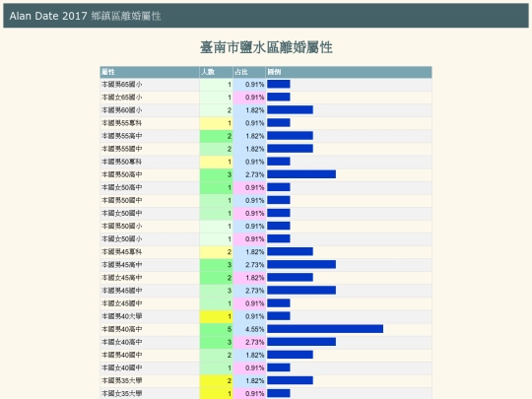Select the row label 本國男55國中
532x399 pixels.
click(122, 149)
